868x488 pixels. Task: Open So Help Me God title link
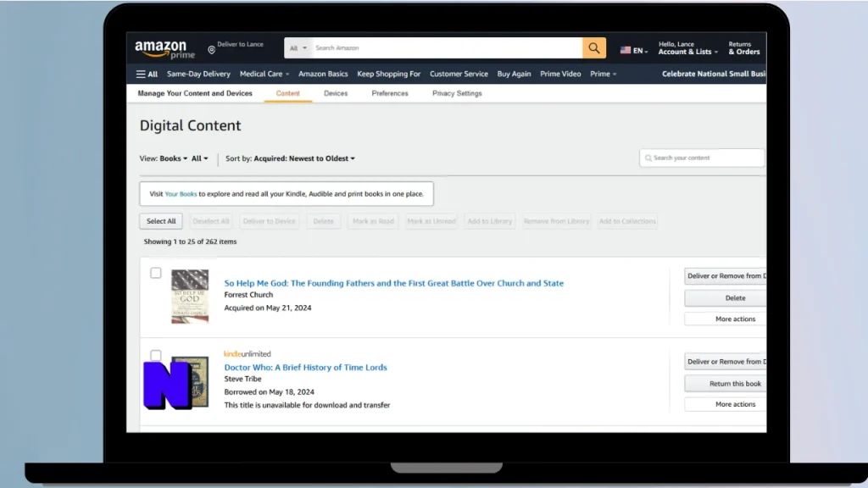tap(393, 283)
